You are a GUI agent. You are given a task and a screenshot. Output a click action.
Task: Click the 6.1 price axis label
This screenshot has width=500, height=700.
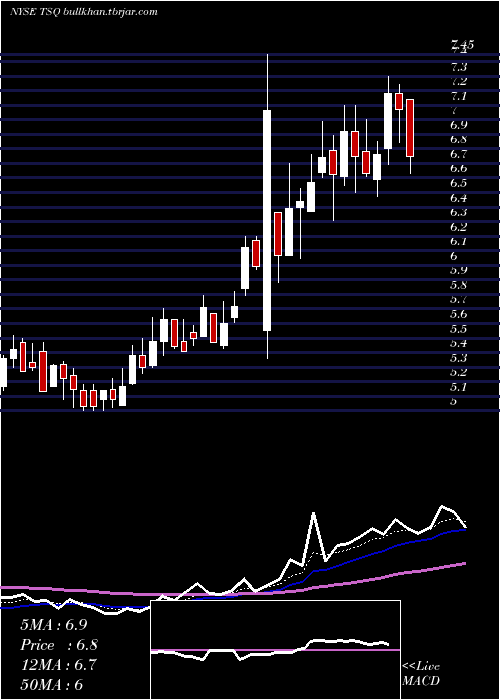[x=459, y=242]
